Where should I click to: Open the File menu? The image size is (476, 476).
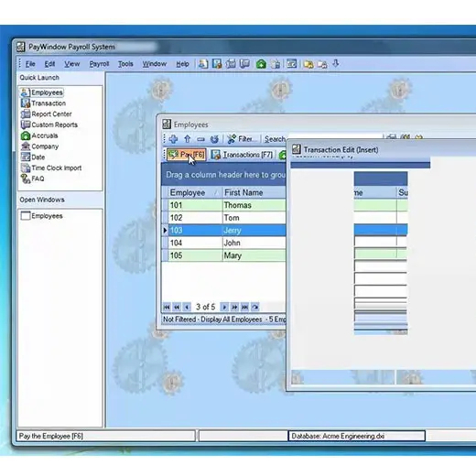(x=30, y=64)
